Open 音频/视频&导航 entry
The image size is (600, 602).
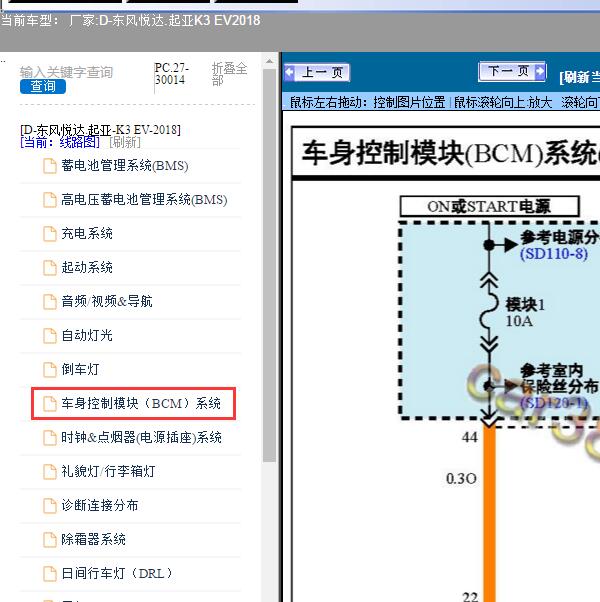(107, 301)
